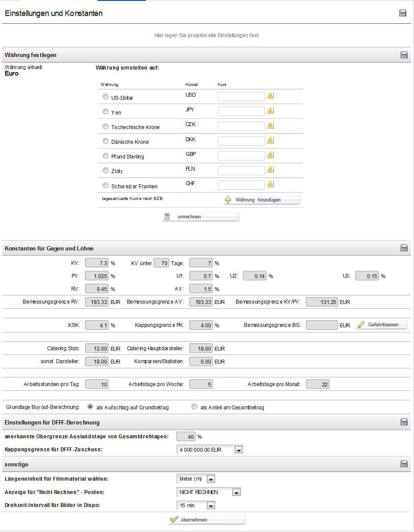Click the AV percentage field
This screenshot has height=532, width=414.
(201, 289)
